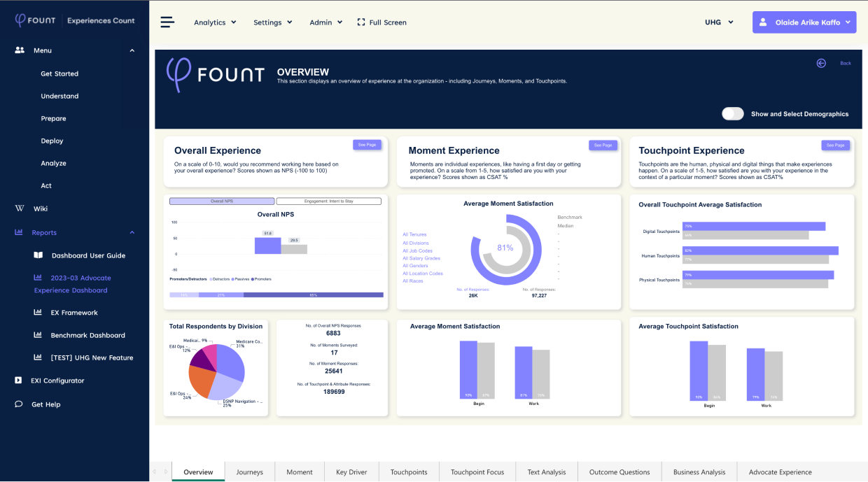This screenshot has width=868, height=482.
Task: Select the Overview tab
Action: 198,472
